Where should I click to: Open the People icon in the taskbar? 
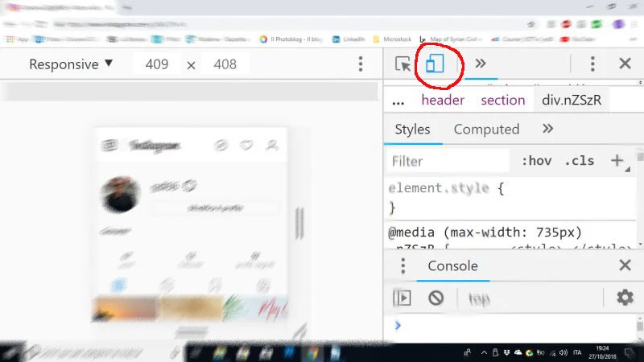467,352
